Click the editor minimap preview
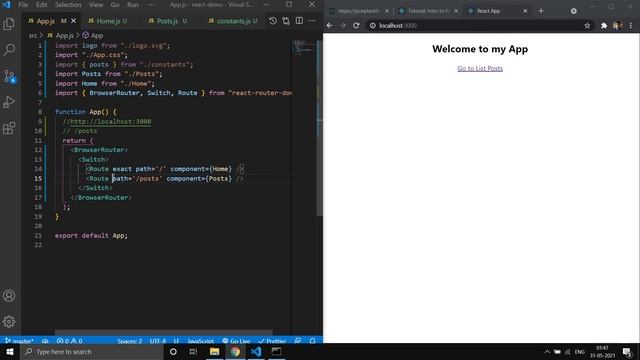The image size is (640, 360). click(x=303, y=47)
